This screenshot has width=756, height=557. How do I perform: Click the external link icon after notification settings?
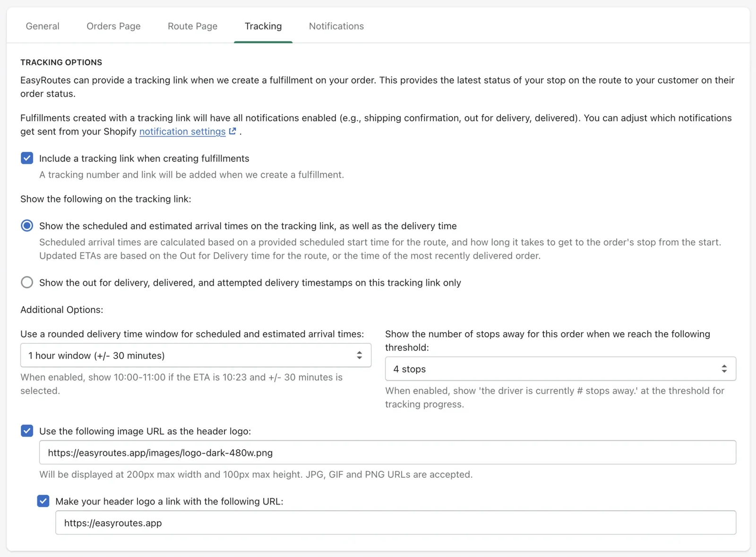tap(232, 131)
